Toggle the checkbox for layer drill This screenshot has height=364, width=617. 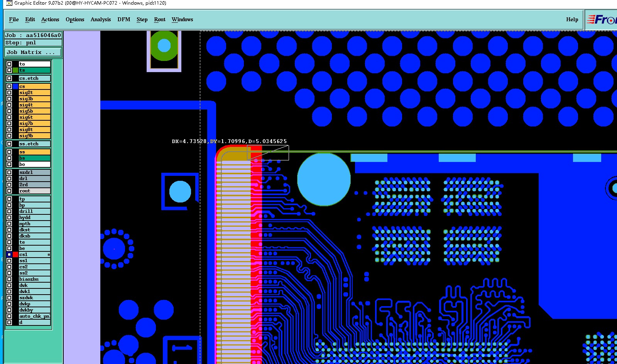[9, 211]
